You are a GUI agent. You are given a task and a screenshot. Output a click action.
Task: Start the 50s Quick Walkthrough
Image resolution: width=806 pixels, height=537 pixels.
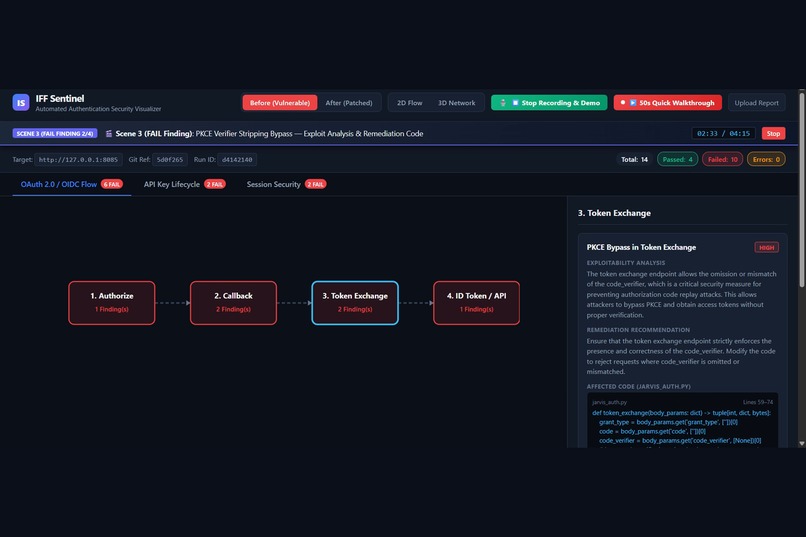click(668, 103)
